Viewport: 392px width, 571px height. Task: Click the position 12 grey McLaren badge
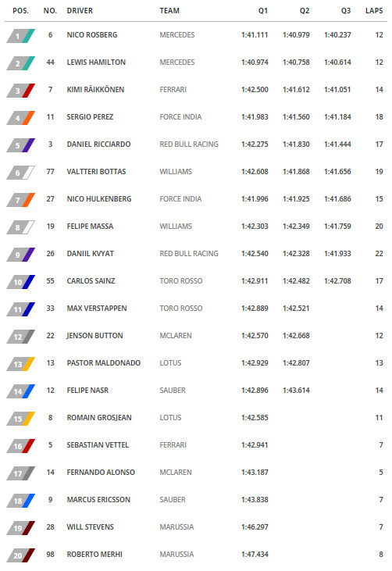pyautogui.click(x=21, y=337)
